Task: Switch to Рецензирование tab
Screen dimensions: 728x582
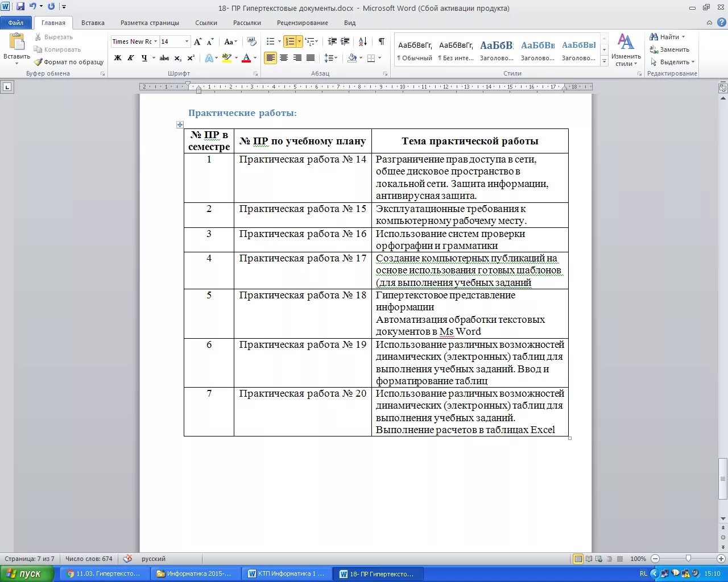Action: coord(303,23)
